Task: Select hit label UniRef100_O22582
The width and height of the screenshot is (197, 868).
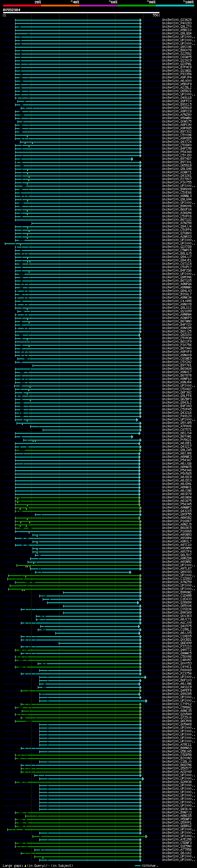Action: pyautogui.click(x=177, y=54)
